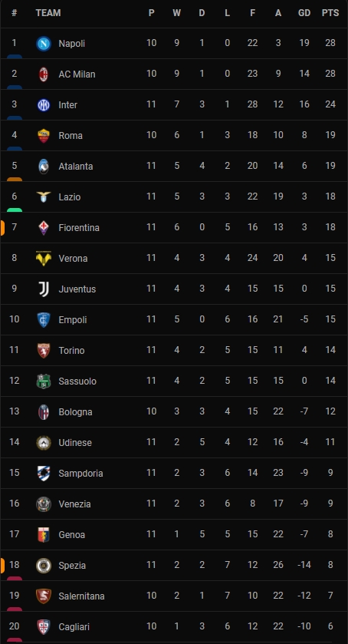Click the Genoa club crest
348x644 pixels.
coord(44,535)
